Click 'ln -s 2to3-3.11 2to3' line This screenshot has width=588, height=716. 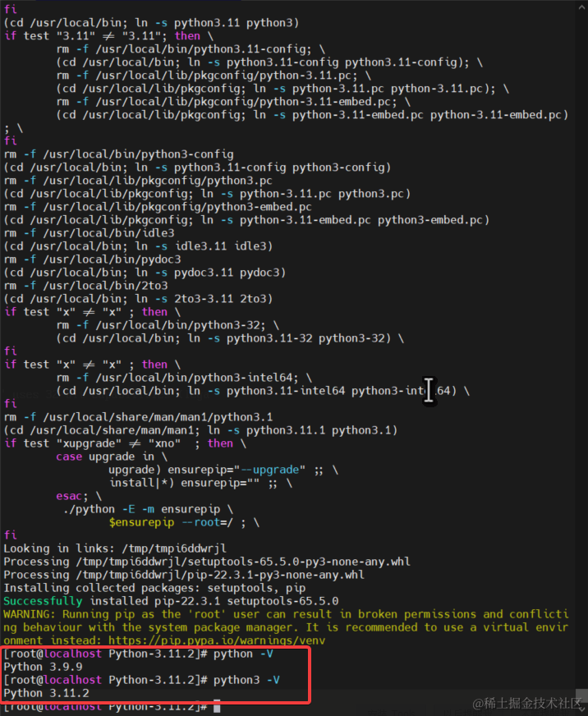click(x=138, y=299)
